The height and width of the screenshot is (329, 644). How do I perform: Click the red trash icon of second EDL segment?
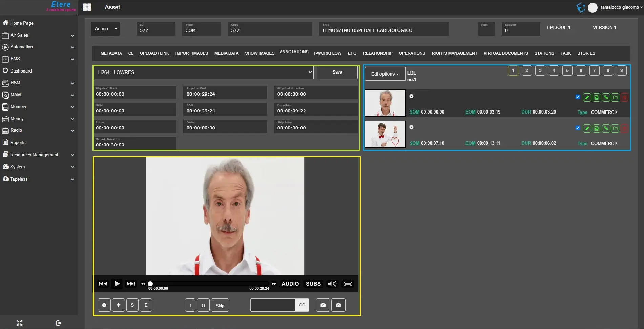[x=624, y=129]
